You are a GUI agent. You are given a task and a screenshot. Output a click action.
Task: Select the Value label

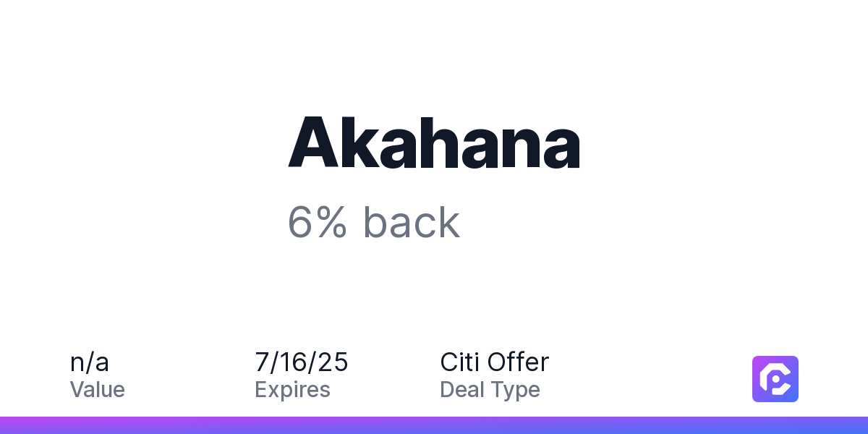click(x=98, y=390)
